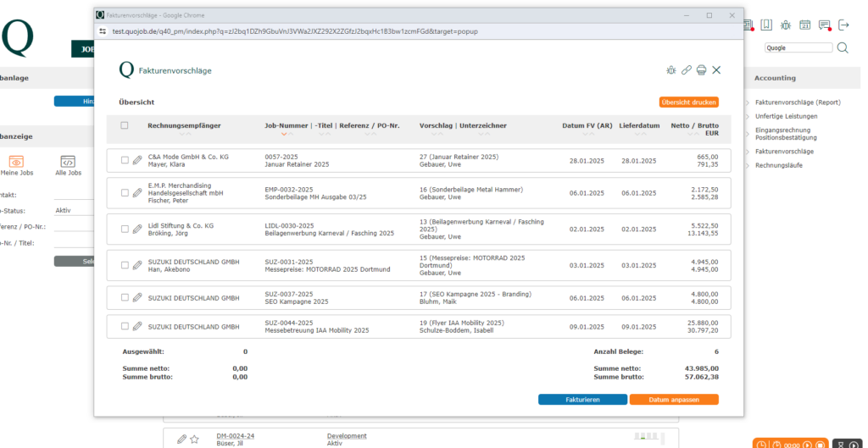Select Meine Jobs eye icon in background window
Image resolution: width=868 pixels, height=448 pixels.
point(16,162)
